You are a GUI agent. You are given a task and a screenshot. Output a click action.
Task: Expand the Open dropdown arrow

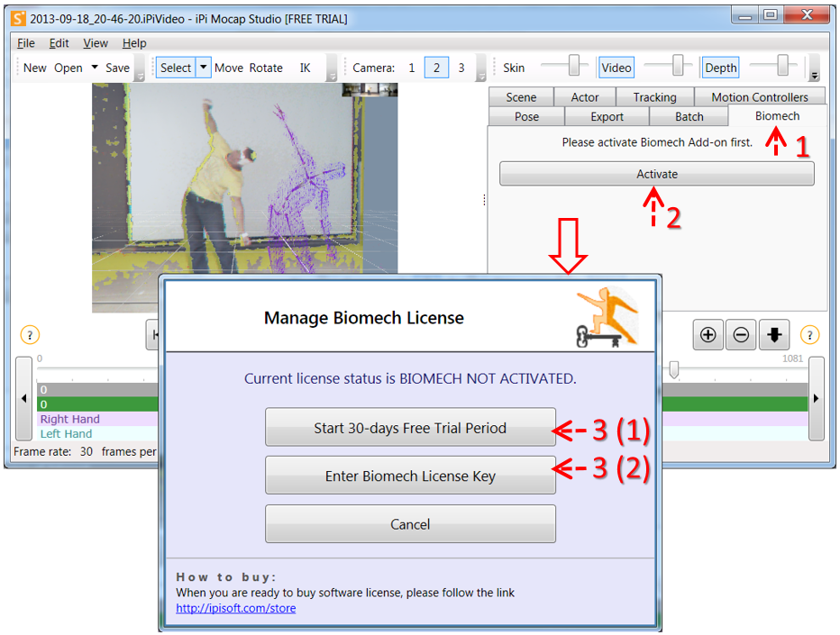tap(95, 68)
